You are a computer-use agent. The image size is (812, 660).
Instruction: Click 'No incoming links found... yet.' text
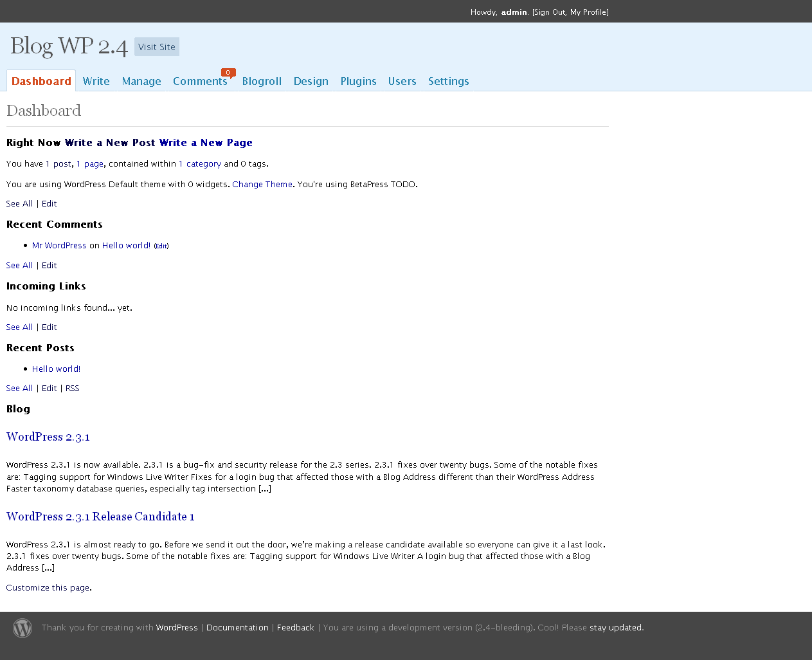[x=69, y=308]
